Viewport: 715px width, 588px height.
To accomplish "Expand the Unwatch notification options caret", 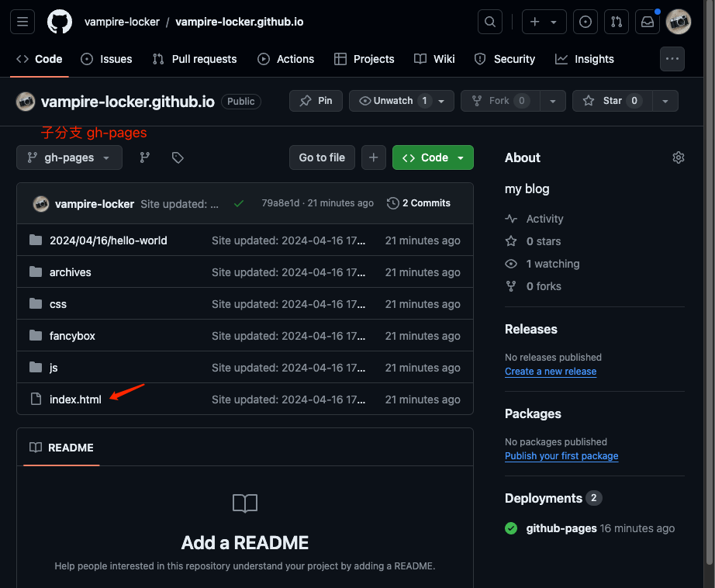I will pyautogui.click(x=441, y=101).
